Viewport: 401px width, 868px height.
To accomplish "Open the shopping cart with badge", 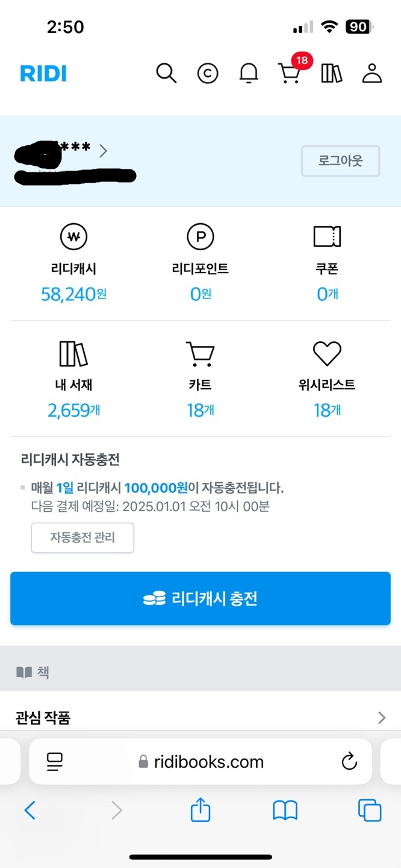I will click(290, 73).
